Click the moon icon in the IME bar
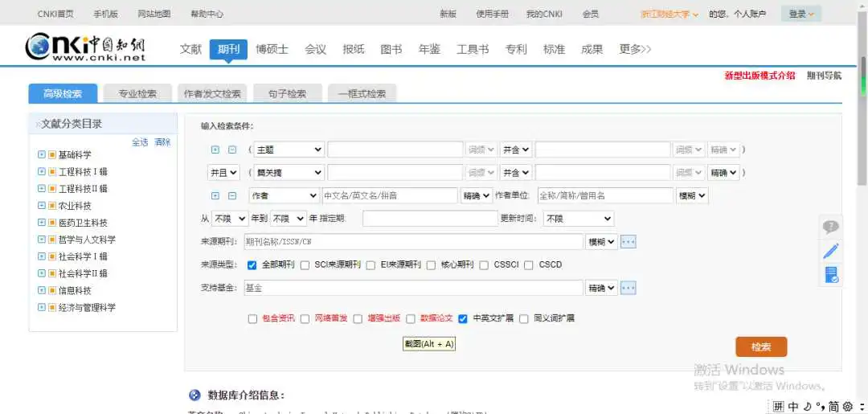 coord(807,406)
